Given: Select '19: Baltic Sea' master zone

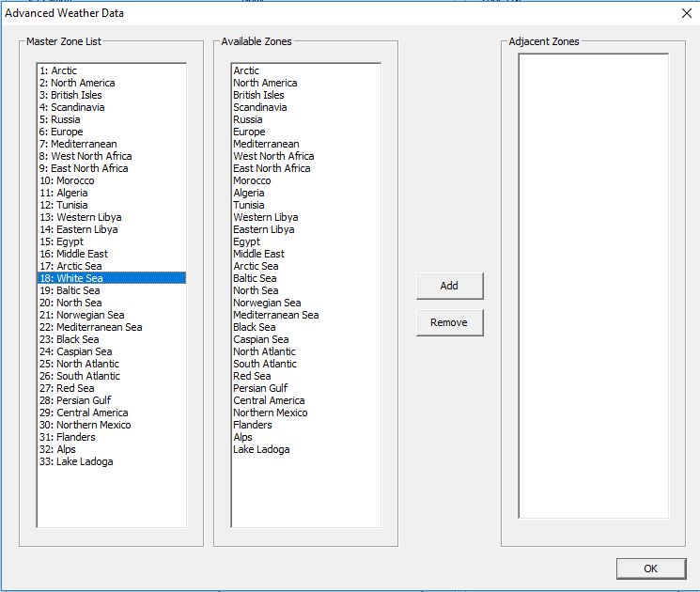Looking at the screenshot, I should pyautogui.click(x=112, y=290).
